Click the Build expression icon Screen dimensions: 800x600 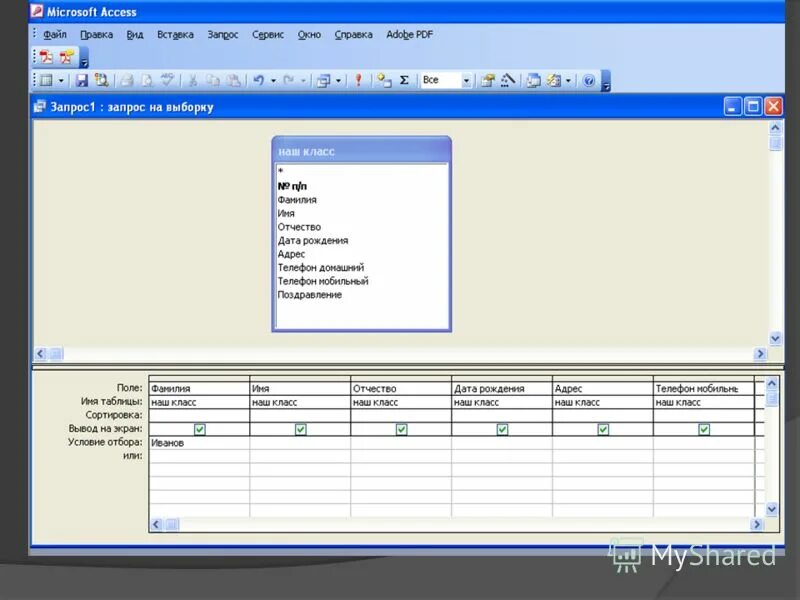tap(508, 80)
